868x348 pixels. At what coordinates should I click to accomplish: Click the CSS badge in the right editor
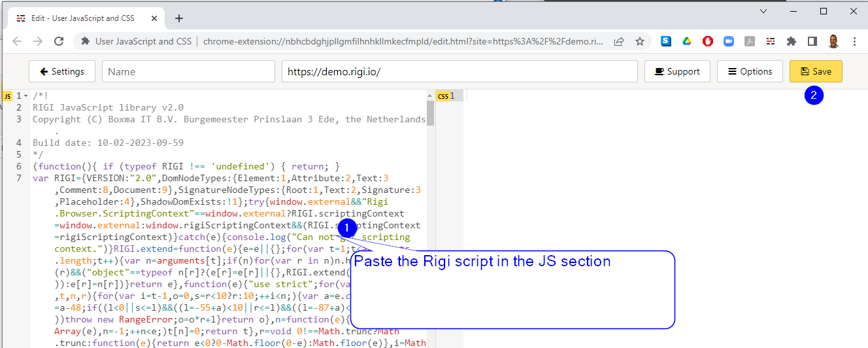pyautogui.click(x=442, y=96)
